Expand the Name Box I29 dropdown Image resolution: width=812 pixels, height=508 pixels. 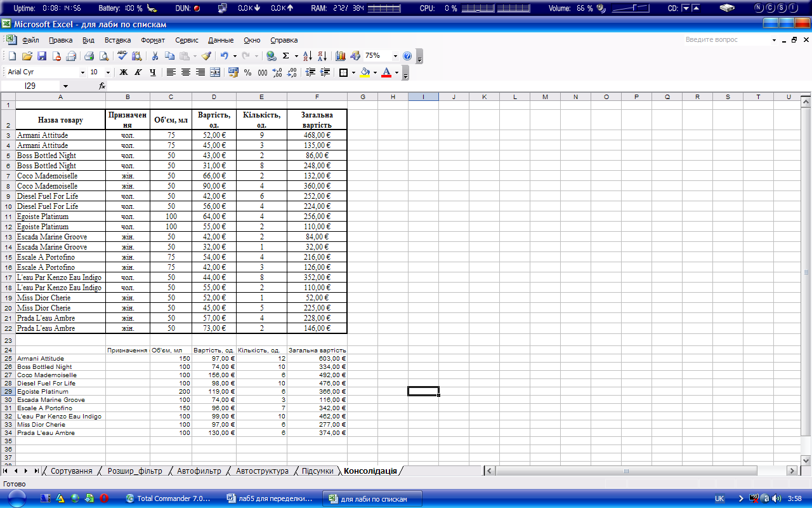65,86
